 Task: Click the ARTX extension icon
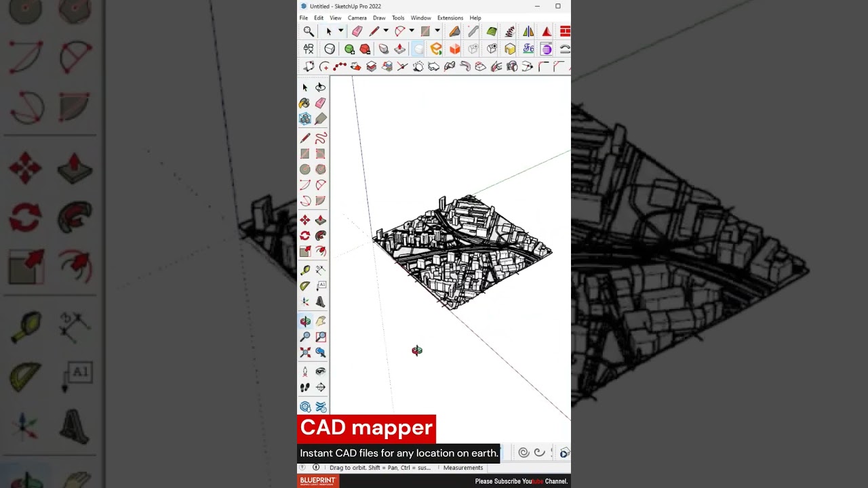tap(309, 49)
